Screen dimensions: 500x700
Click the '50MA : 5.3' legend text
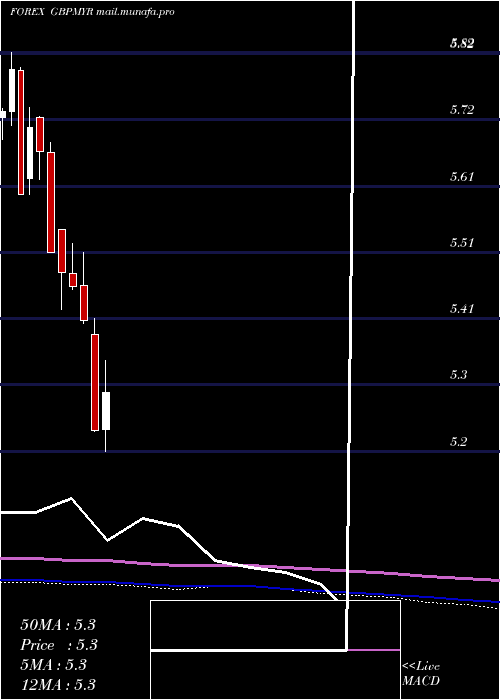click(58, 625)
